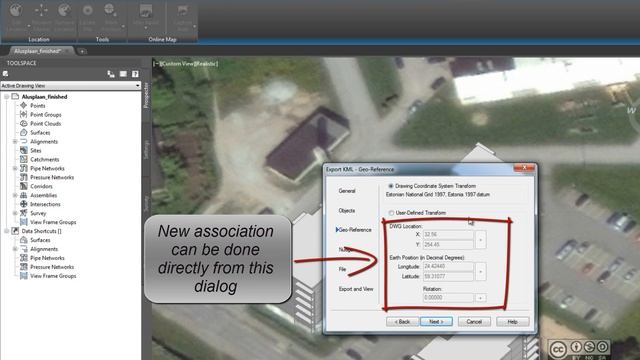Expand Pipe Networks under Alusplaan_finished
This screenshot has width=640, height=360.
(x=15, y=169)
